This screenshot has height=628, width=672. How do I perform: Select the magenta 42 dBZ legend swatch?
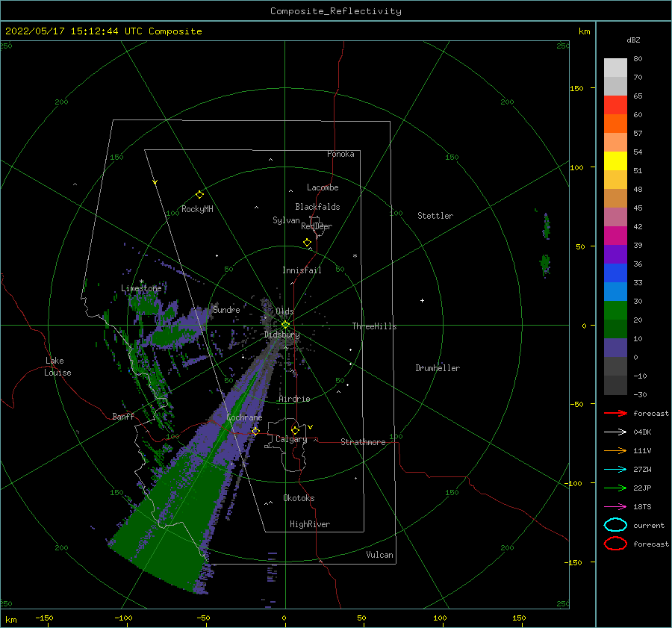click(x=615, y=236)
